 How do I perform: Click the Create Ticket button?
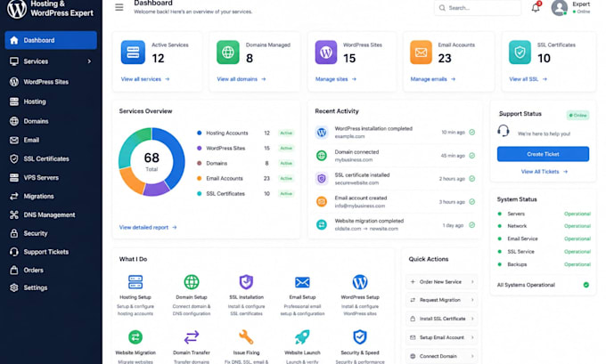(x=543, y=154)
